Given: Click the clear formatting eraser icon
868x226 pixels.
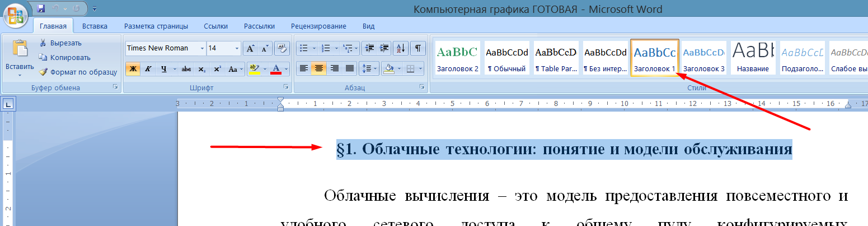Looking at the screenshot, I should click(283, 48).
